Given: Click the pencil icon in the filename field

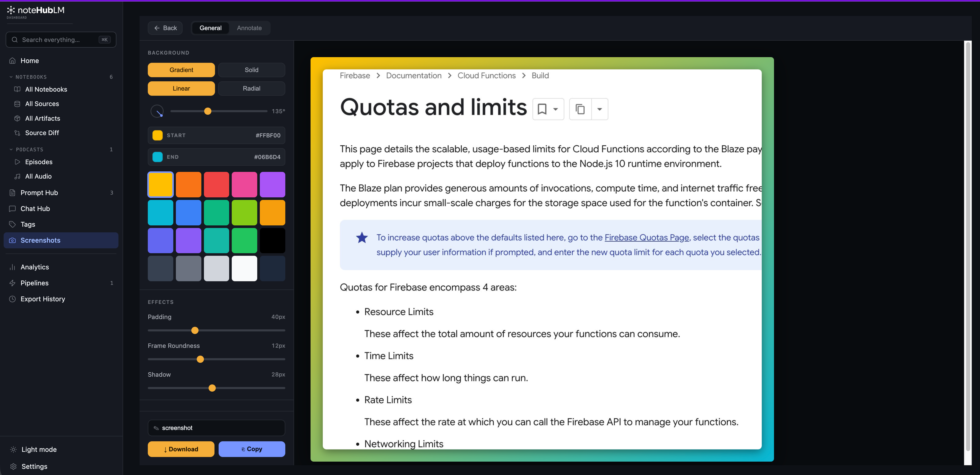Looking at the screenshot, I should pyautogui.click(x=156, y=428).
